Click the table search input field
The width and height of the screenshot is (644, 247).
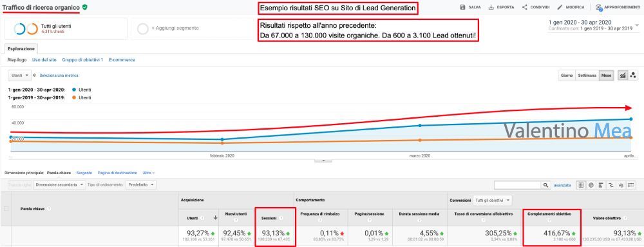518,185
